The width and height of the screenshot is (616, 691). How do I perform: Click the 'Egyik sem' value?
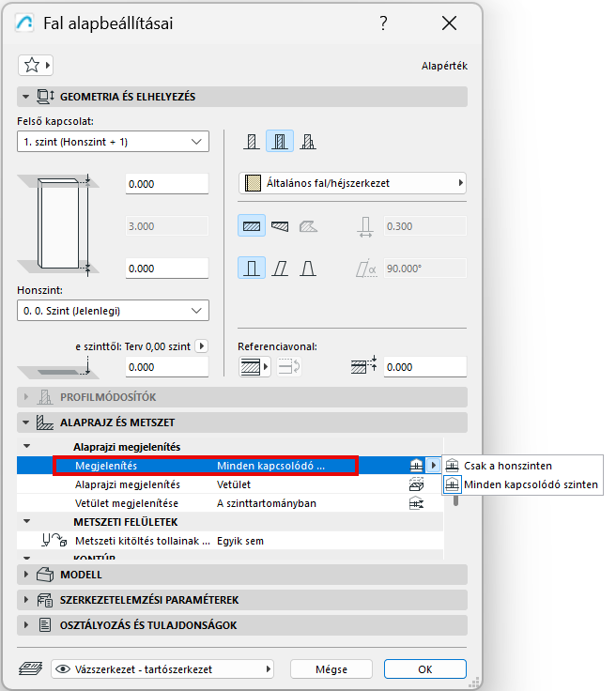[x=240, y=541]
